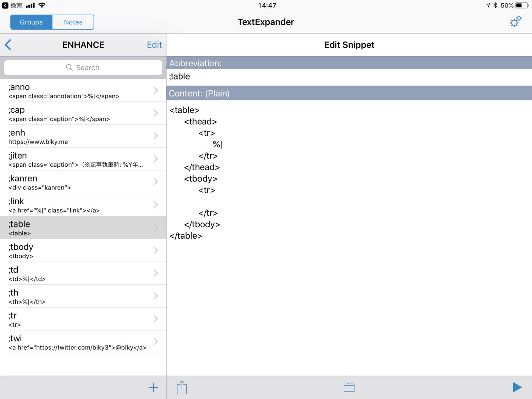
Task: Tap the Content (Plain) header
Action: point(349,93)
